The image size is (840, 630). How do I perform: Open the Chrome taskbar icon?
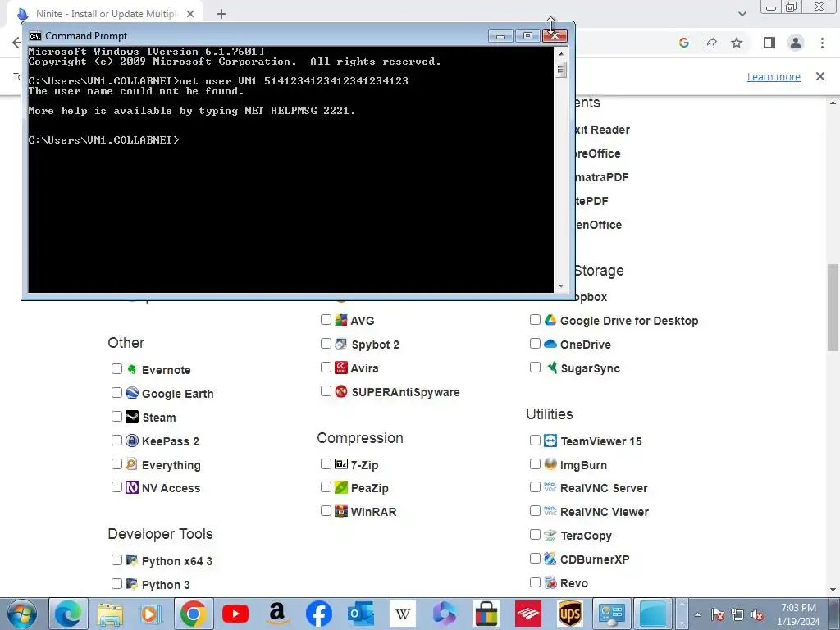194,614
